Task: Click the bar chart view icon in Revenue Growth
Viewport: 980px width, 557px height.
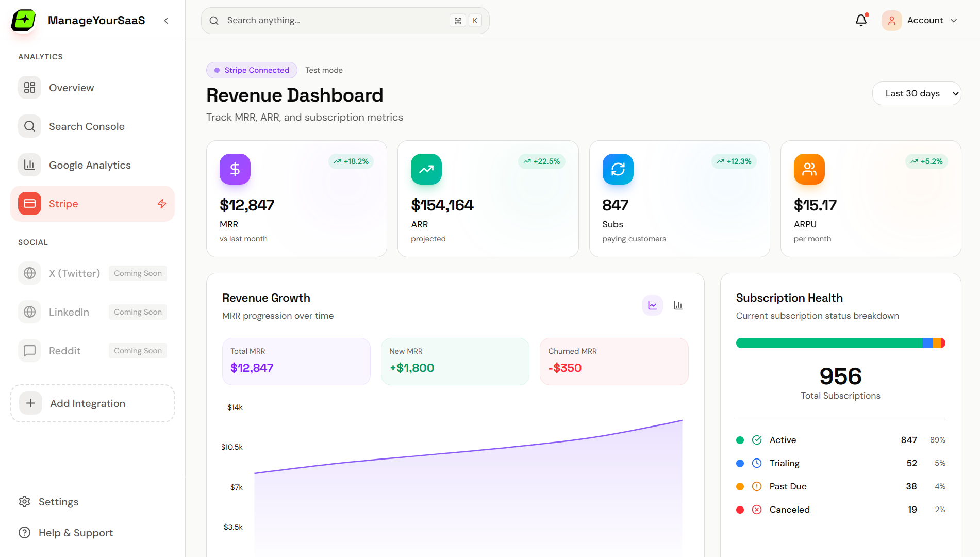Action: (678, 305)
